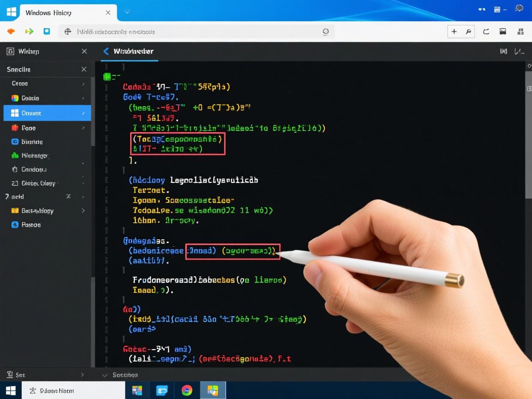Open the dropdown chevron next to browser tab
Screen dimensions: 532x399
point(127,12)
